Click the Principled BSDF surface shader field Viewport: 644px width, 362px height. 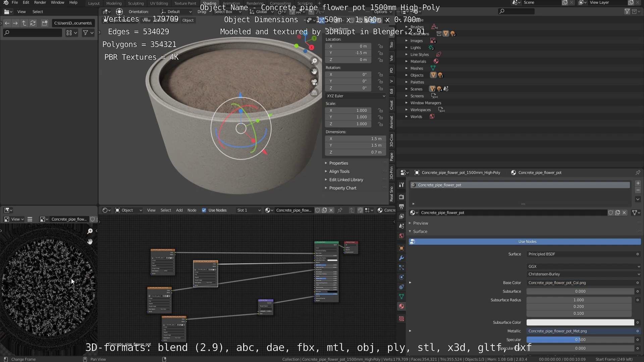[x=584, y=254]
